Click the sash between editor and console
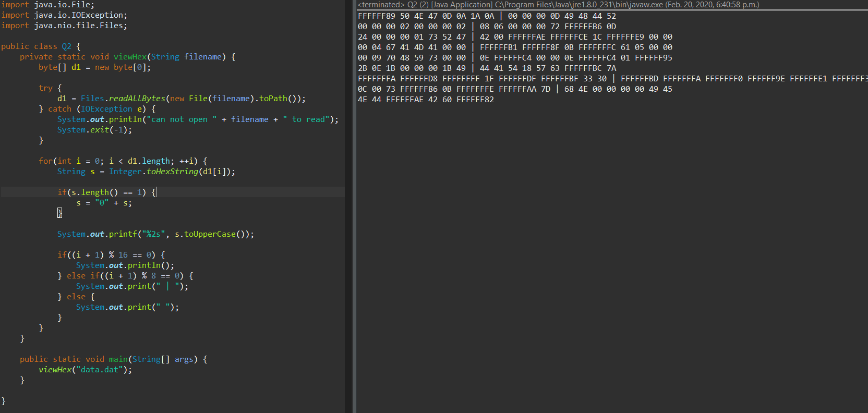This screenshot has height=413, width=868. [x=354, y=207]
